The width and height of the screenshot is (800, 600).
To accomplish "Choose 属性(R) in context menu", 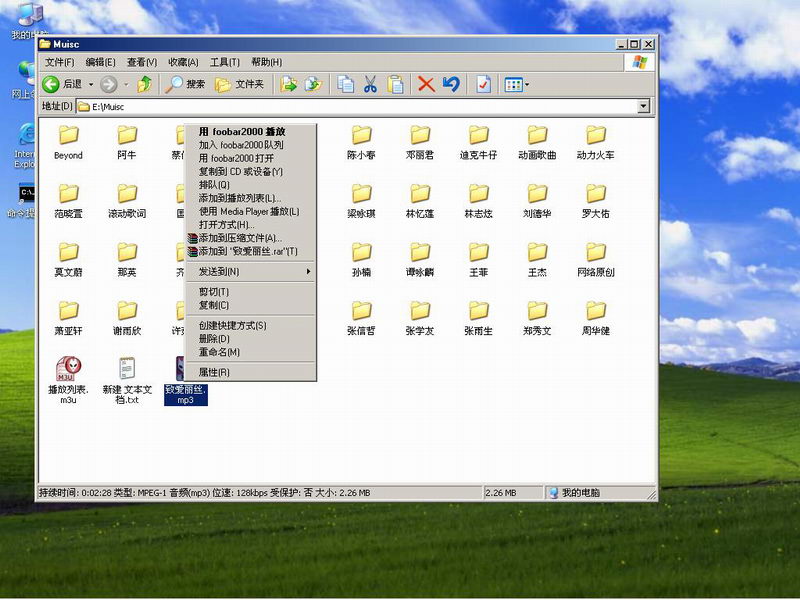I will coord(250,372).
